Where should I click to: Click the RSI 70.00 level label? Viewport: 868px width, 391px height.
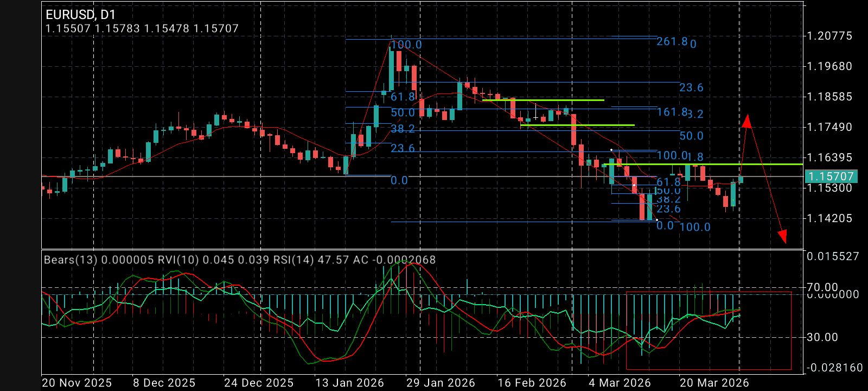tap(822, 287)
